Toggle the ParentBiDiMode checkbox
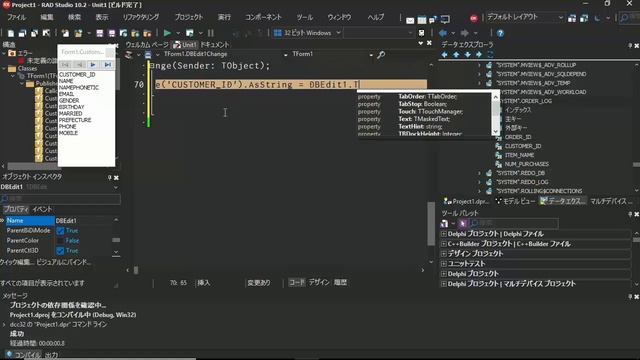Viewport: 640px width, 360px height. [x=60, y=231]
